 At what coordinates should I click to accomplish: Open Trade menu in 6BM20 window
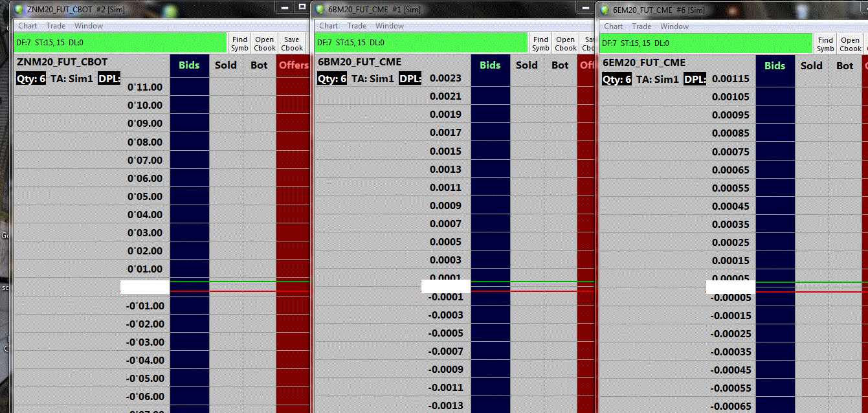(357, 26)
